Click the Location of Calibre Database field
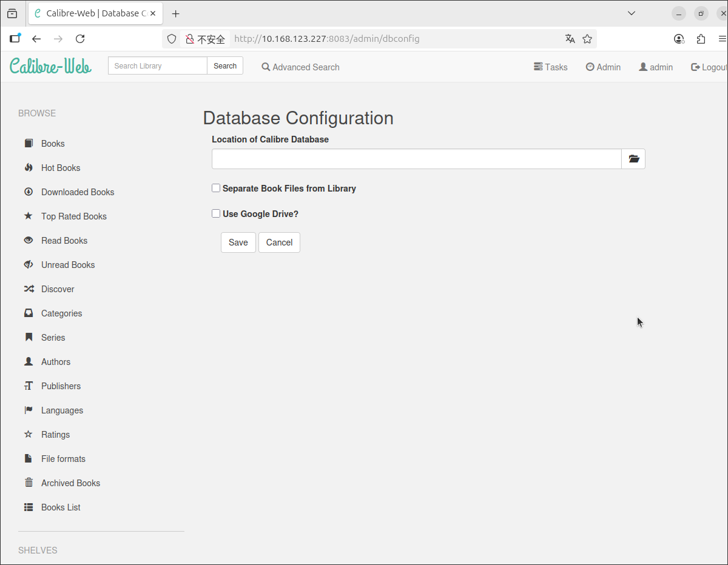This screenshot has height=565, width=728. (416, 159)
